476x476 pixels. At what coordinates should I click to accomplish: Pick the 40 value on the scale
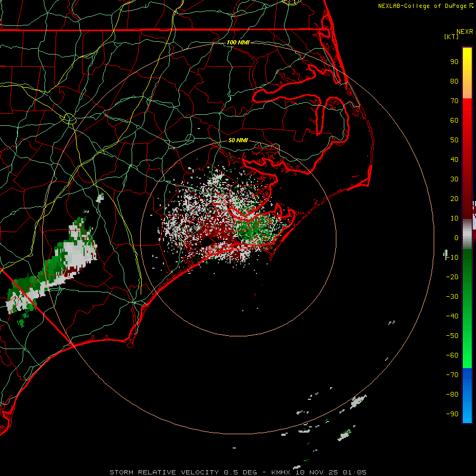point(454,160)
